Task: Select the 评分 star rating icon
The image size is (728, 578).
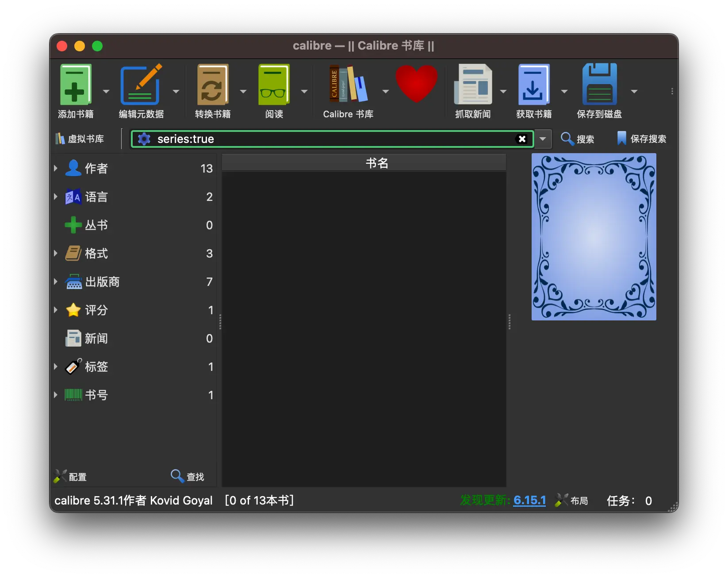Action: [x=73, y=310]
